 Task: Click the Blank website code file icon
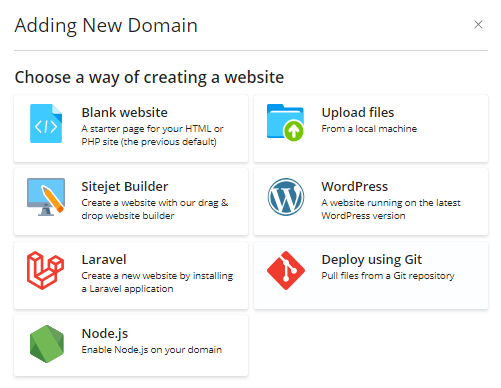(x=46, y=123)
